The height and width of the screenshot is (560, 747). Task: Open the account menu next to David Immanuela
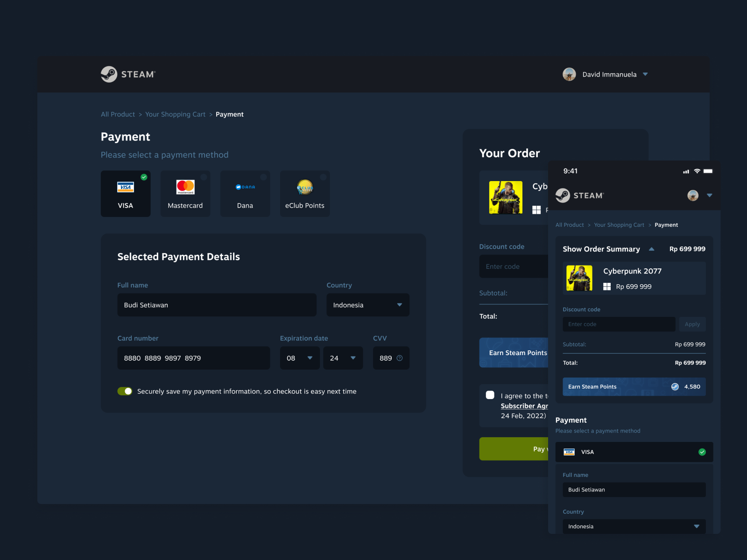pos(646,74)
